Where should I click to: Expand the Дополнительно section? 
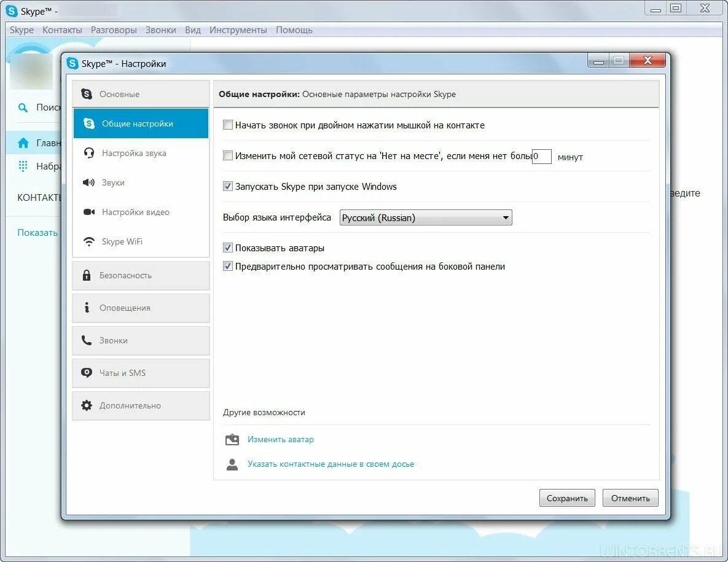point(141,405)
